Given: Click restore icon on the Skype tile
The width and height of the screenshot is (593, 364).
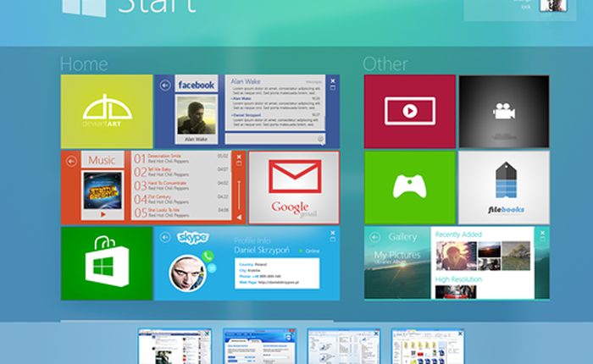Looking at the screenshot, I should pyautogui.click(x=333, y=240).
